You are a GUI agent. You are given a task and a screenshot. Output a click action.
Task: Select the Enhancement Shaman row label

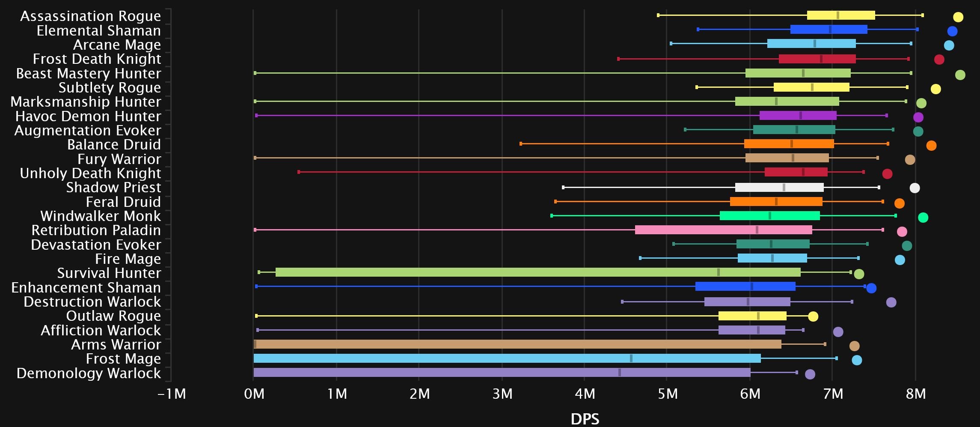(86, 287)
